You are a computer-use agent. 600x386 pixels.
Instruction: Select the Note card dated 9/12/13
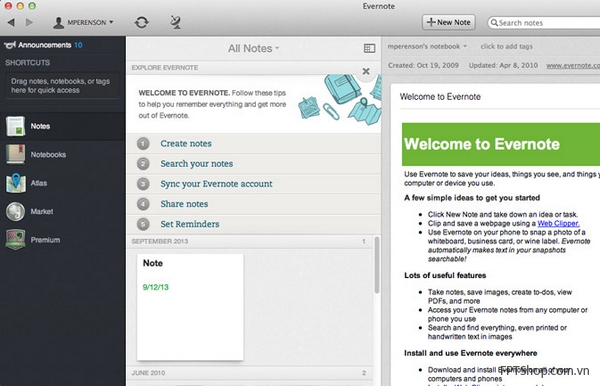click(x=190, y=307)
